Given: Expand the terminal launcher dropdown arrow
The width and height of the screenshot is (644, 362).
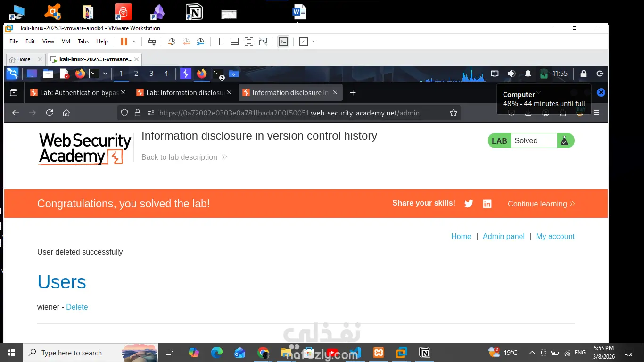Looking at the screenshot, I should pyautogui.click(x=105, y=74).
